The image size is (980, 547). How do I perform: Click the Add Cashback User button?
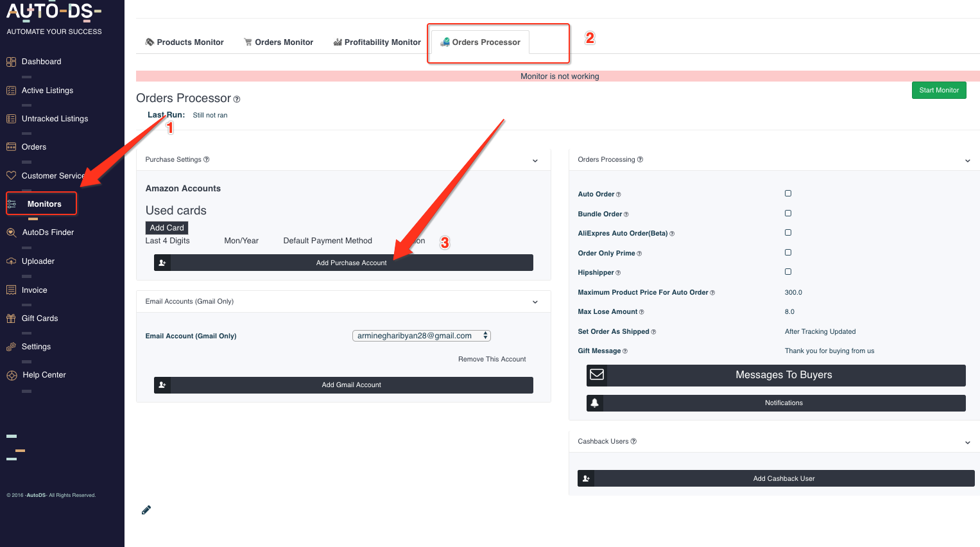[776, 478]
